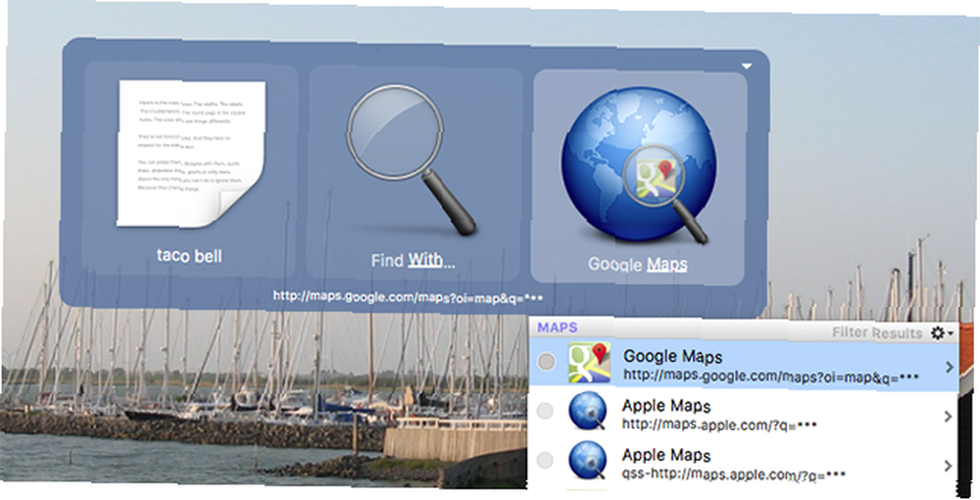
Task: Click the Google Maps result row icon
Action: (x=589, y=363)
